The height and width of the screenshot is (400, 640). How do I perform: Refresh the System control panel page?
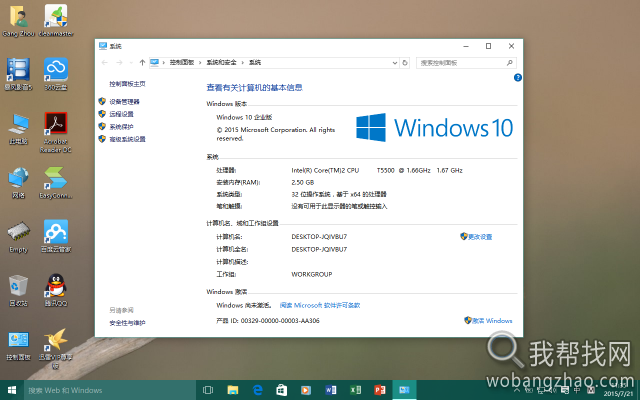coord(405,63)
